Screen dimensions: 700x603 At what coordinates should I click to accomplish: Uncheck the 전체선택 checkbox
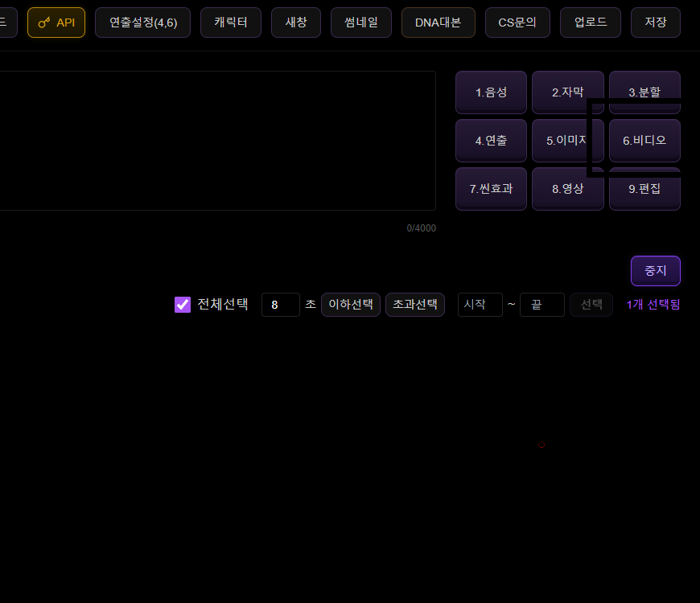(x=183, y=305)
